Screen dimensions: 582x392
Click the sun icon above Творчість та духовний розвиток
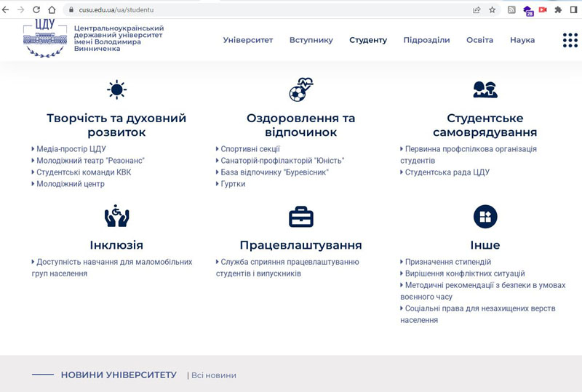coord(116,90)
